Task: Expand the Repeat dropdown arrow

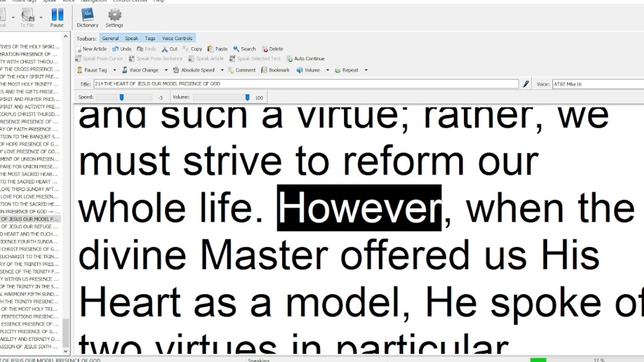Action: pos(366,70)
